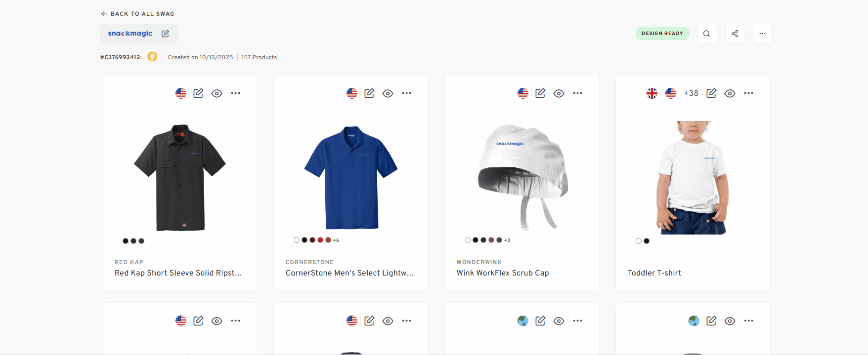Select mauve color swatch on Wink Scrub Cap

click(x=491, y=240)
